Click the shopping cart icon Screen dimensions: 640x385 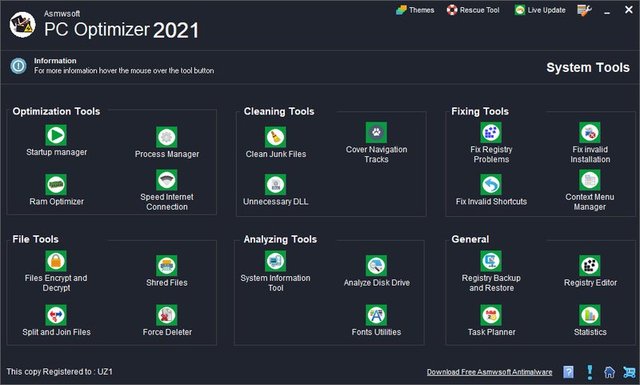coord(629,372)
